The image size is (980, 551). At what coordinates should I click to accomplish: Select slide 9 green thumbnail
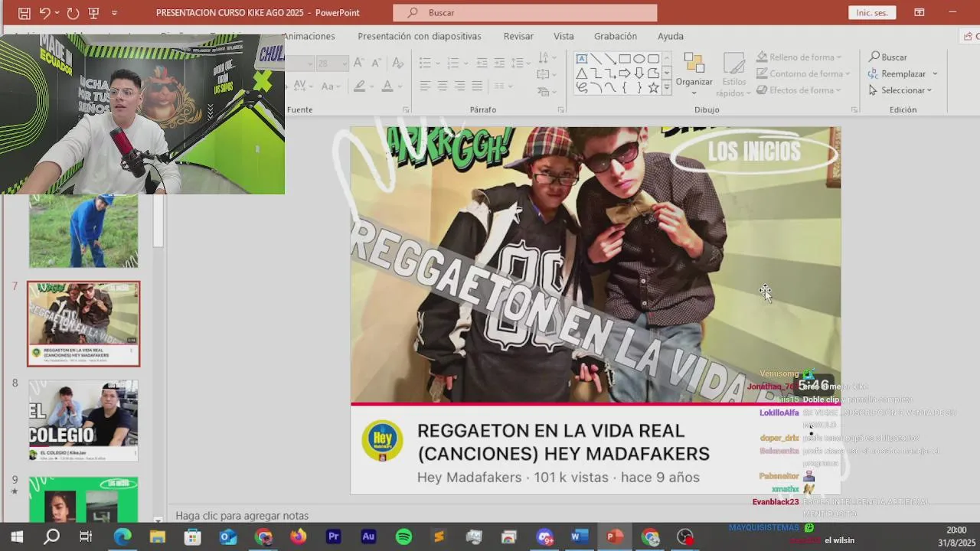[x=83, y=499]
